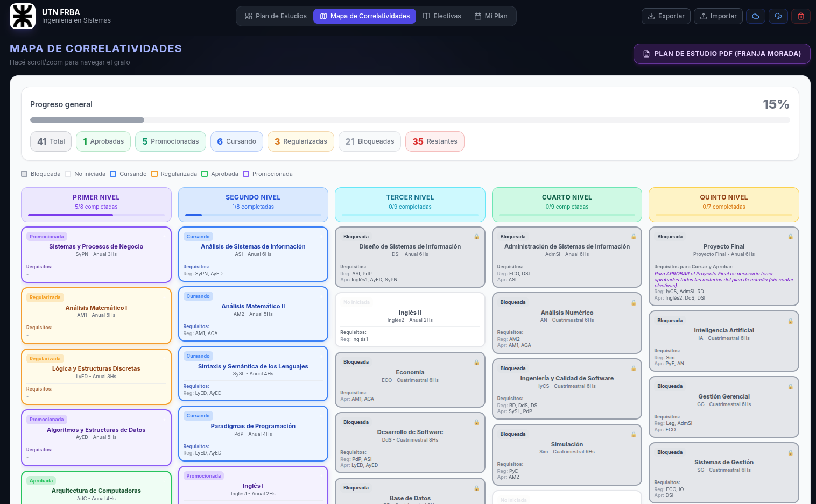Click the Primer Nivel column header
Viewport: 816px width, 504px height.
tap(96, 204)
